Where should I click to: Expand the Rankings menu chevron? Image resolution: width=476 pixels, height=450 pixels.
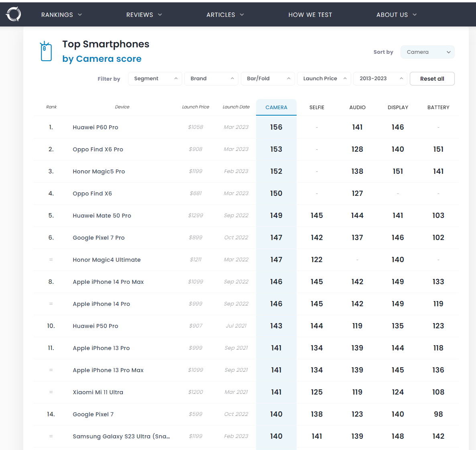tap(80, 14)
